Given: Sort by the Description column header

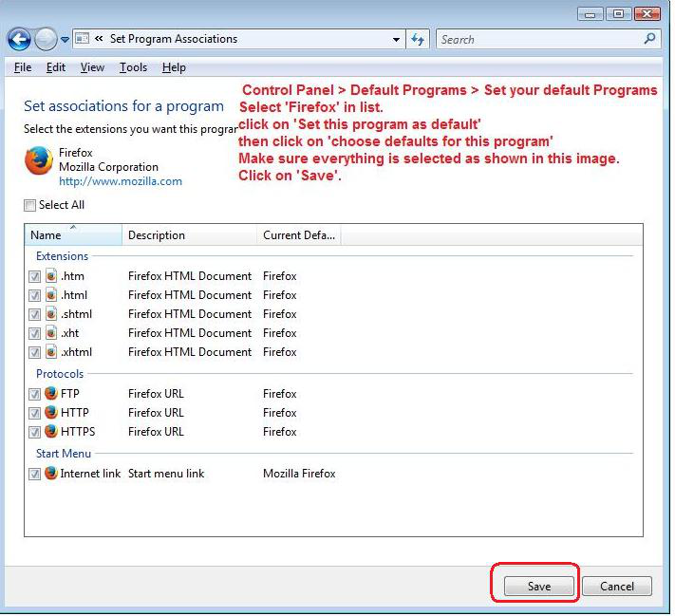Looking at the screenshot, I should click(190, 235).
